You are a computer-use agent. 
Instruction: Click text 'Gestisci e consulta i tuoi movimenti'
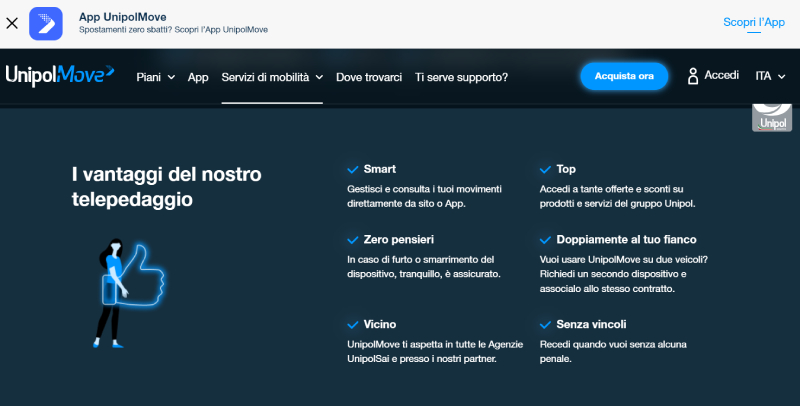tap(424, 189)
